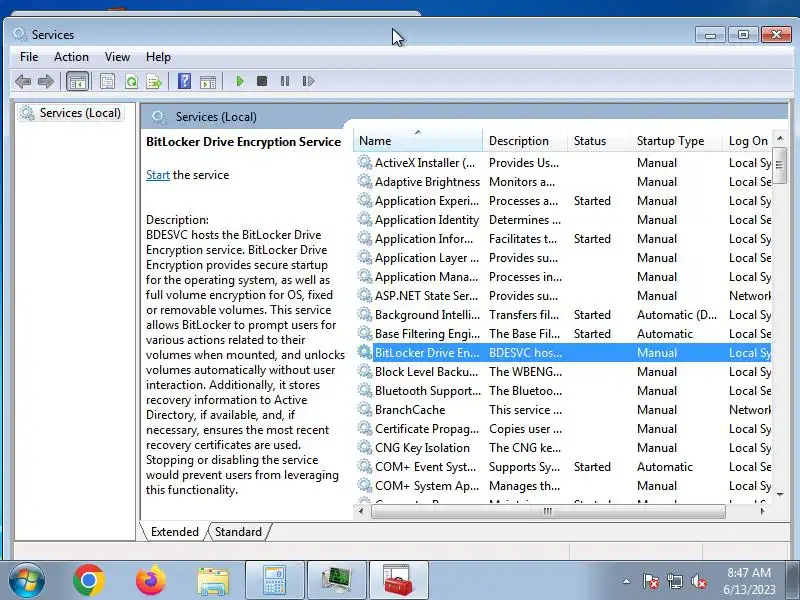Screen dimensions: 800x600
Task: Toggle Show/Hide Console Tree toolbar icon
Action: 78,81
